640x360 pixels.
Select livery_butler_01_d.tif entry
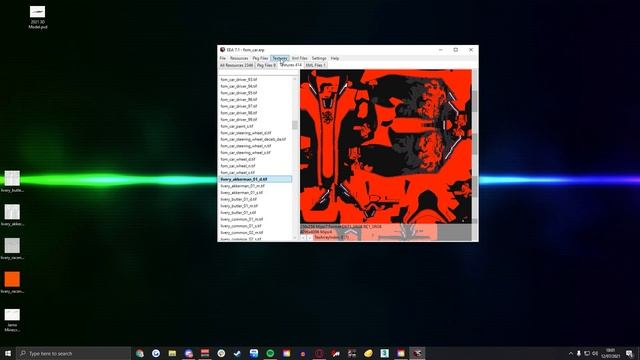pos(255,199)
